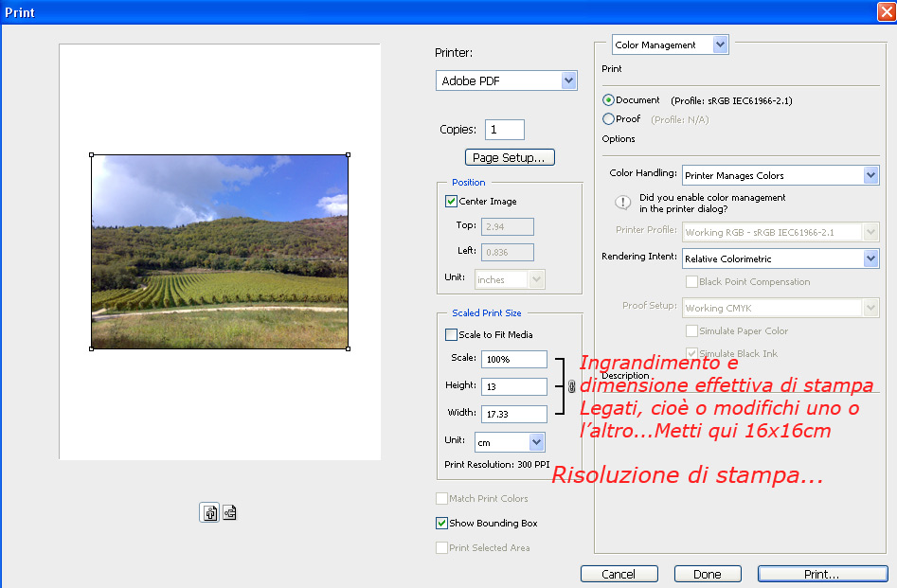Open the Color Management section dropdown

coord(670,45)
